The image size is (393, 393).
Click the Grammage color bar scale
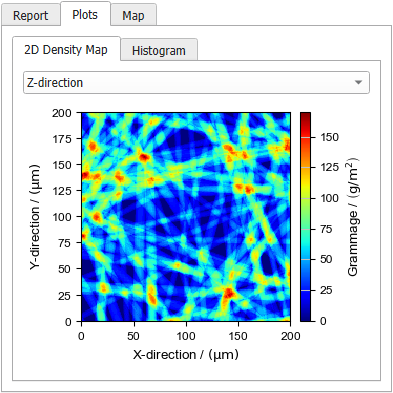click(x=305, y=217)
